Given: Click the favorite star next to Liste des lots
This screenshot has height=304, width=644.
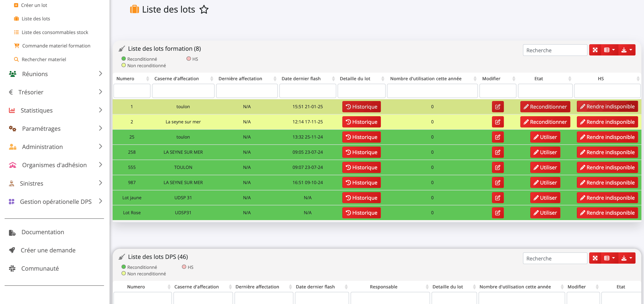Looking at the screenshot, I should coord(204,10).
